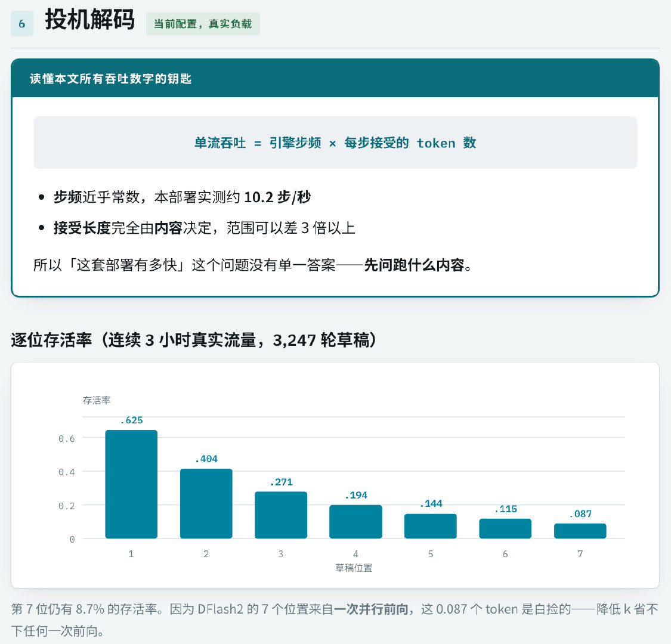Click the 投机解码 section heading
Screen dimensions: 671x644
pos(90,20)
